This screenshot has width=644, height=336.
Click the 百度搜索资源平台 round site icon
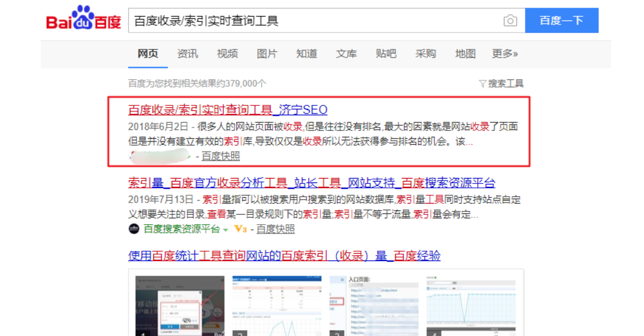134,229
